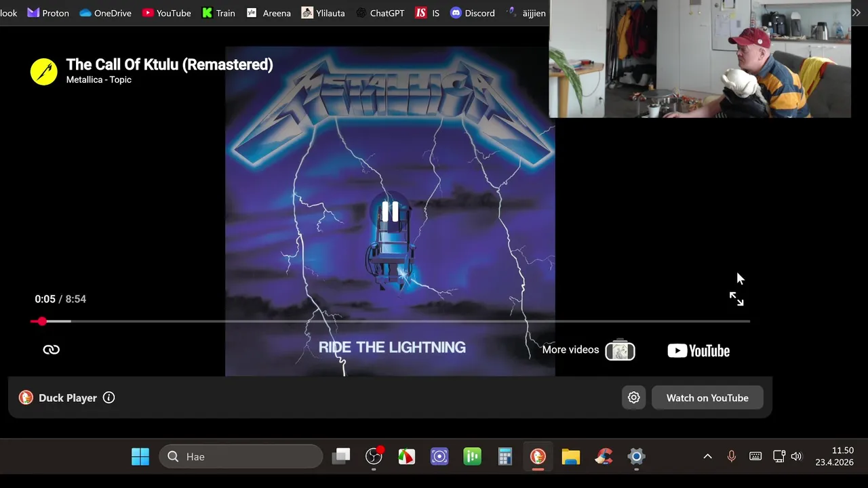868x488 pixels.
Task: Open the Train bookmark
Action: point(219,13)
